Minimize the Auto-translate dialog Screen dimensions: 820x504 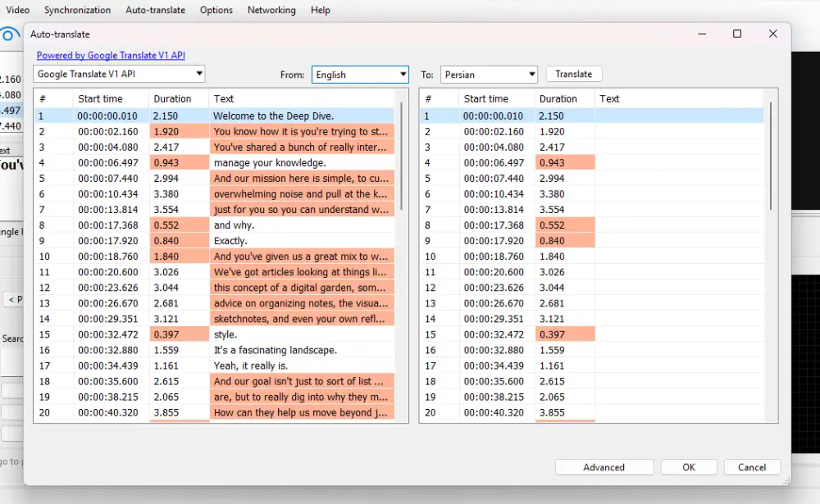702,34
